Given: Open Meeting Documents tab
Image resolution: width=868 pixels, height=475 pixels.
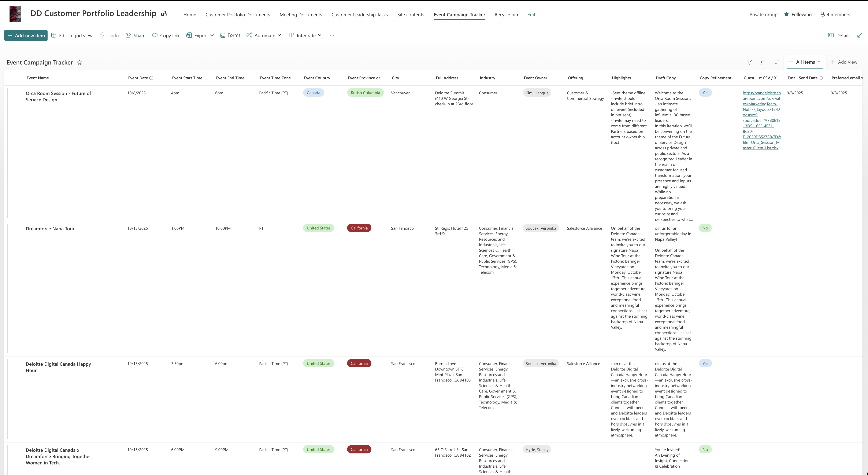Looking at the screenshot, I should tap(301, 15).
